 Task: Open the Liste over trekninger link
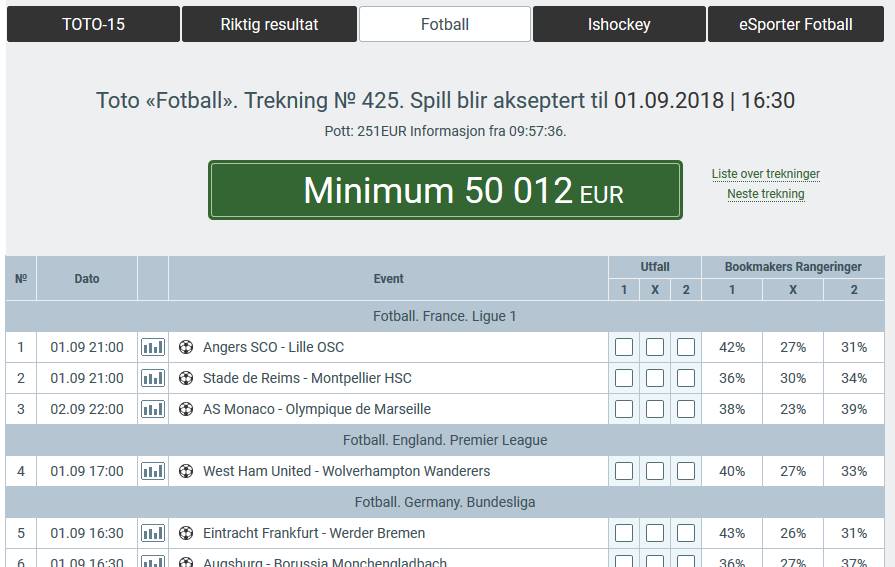(765, 174)
